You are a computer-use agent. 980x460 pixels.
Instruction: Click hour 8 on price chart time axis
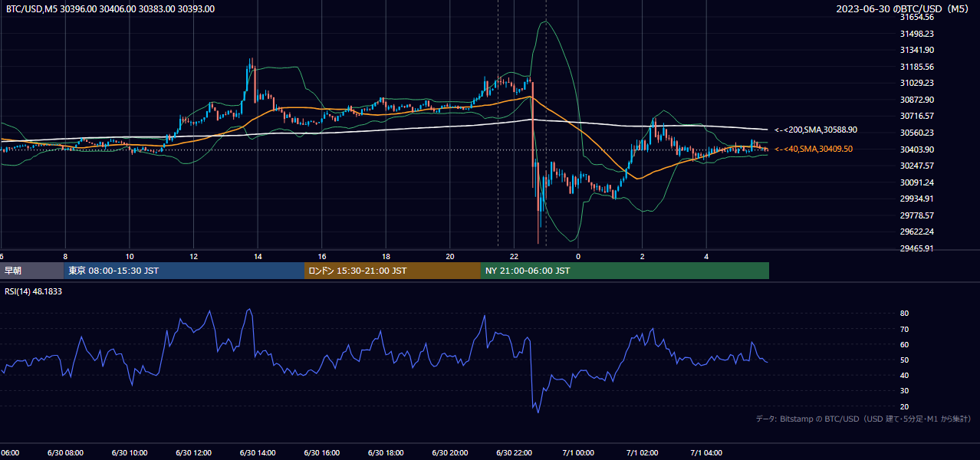click(65, 256)
